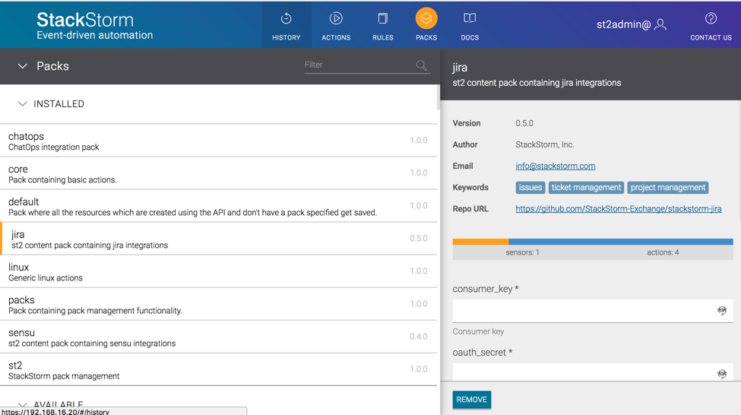Screen dimensions: 741x415
Task: Collapse the INSTALLED packs group
Action: pyautogui.click(x=22, y=104)
